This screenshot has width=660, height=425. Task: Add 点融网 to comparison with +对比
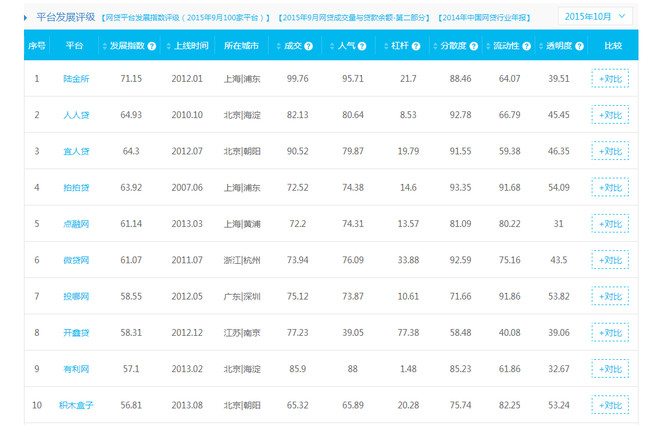click(x=610, y=224)
